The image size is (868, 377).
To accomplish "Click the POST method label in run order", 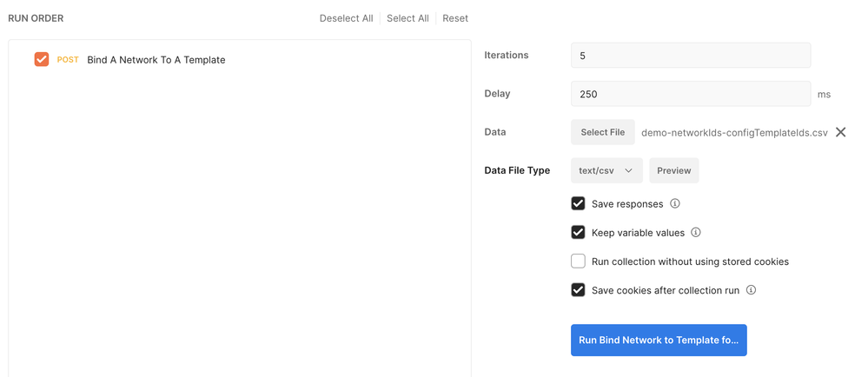I will click(68, 60).
